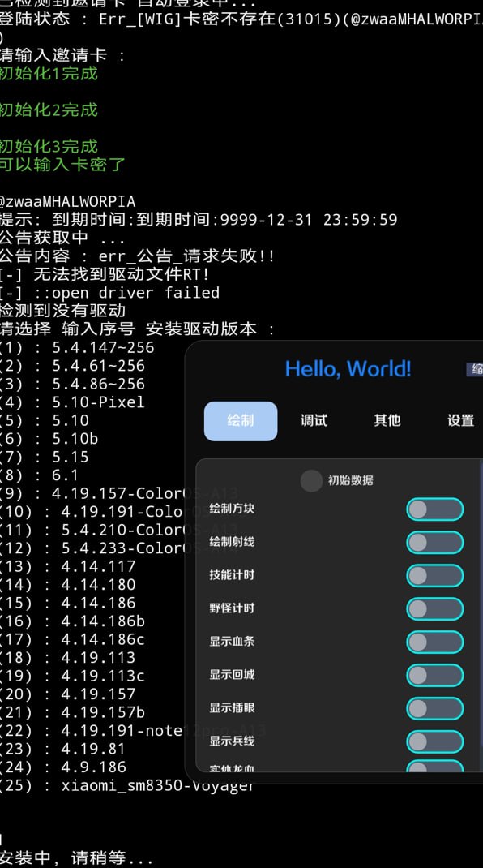Click the 请输入邀请卡 prompt line

coord(62,55)
